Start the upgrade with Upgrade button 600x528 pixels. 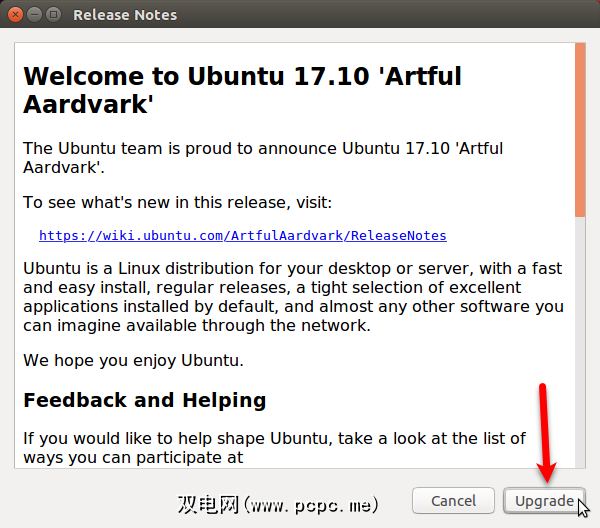click(x=544, y=500)
